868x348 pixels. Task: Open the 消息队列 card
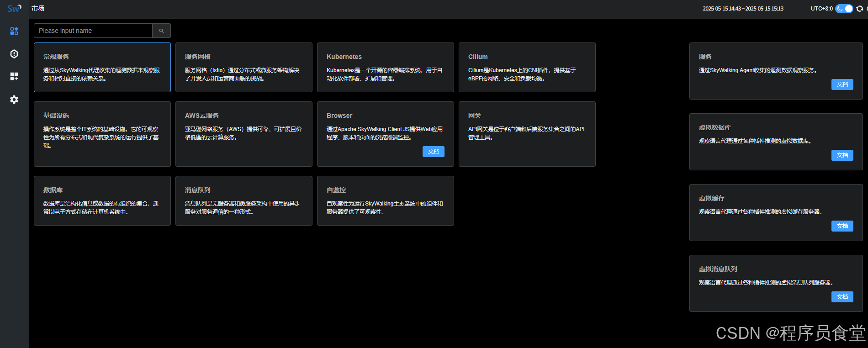click(244, 201)
